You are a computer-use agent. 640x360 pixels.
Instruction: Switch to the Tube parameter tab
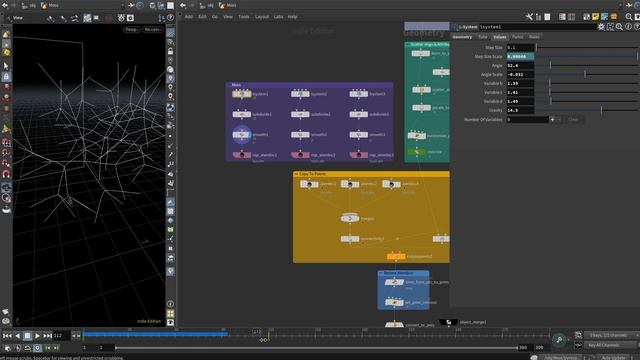click(x=482, y=37)
